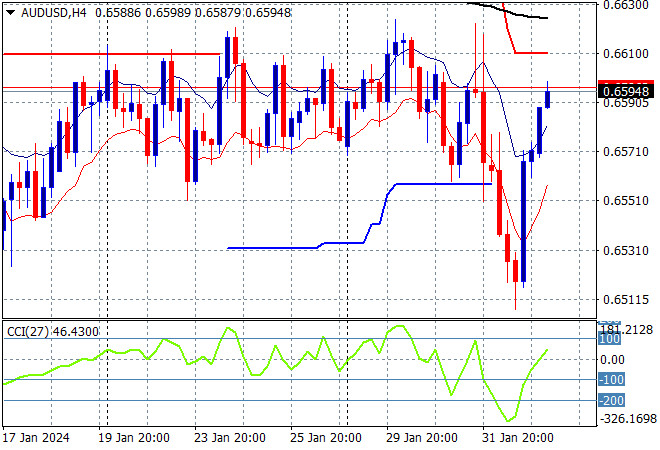Select the thick red horizontal line at 0.66100

coord(112,54)
